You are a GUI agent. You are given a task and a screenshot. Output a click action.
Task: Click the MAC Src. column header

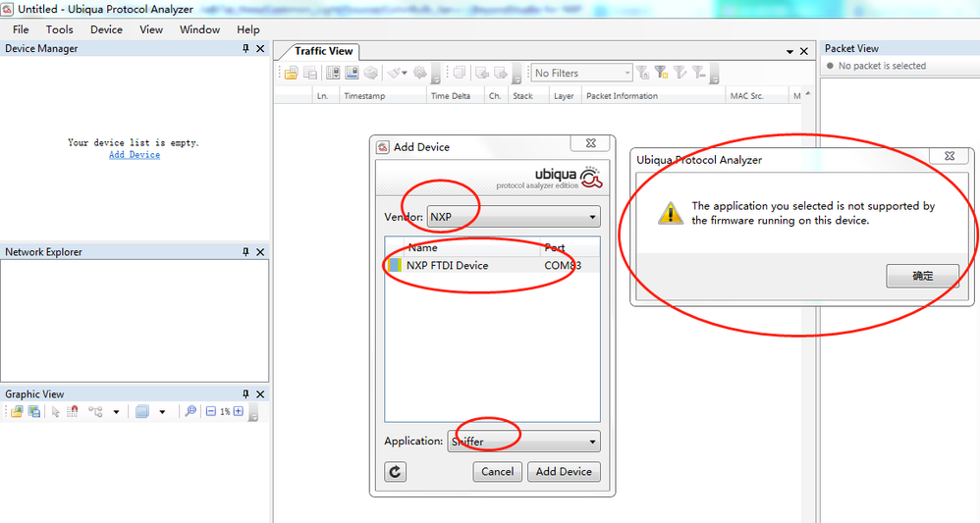(757, 95)
